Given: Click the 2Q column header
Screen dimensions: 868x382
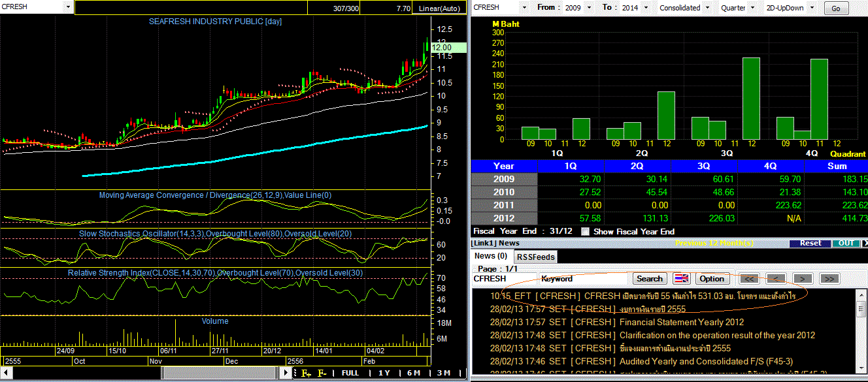Looking at the screenshot, I should click(637, 166).
